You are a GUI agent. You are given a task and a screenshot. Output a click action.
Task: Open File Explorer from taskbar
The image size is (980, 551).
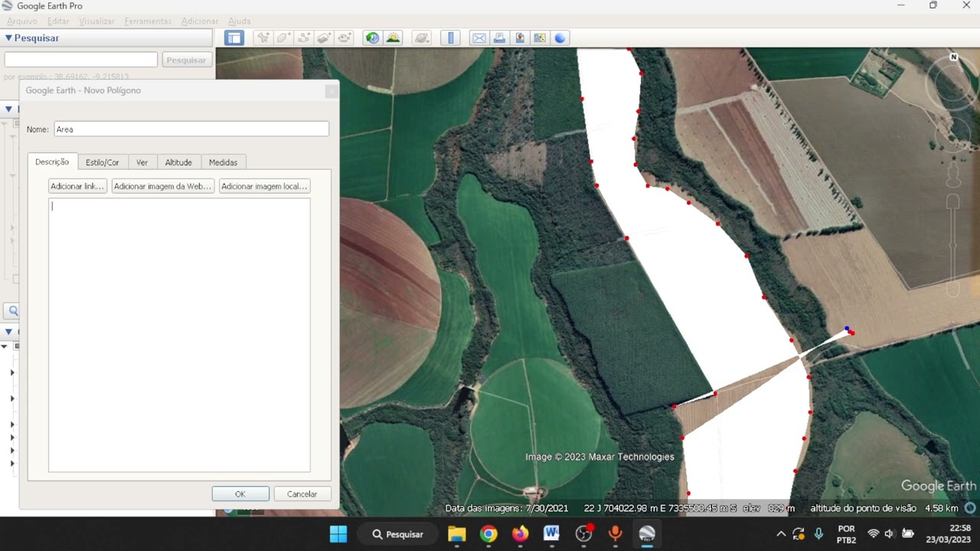(456, 534)
